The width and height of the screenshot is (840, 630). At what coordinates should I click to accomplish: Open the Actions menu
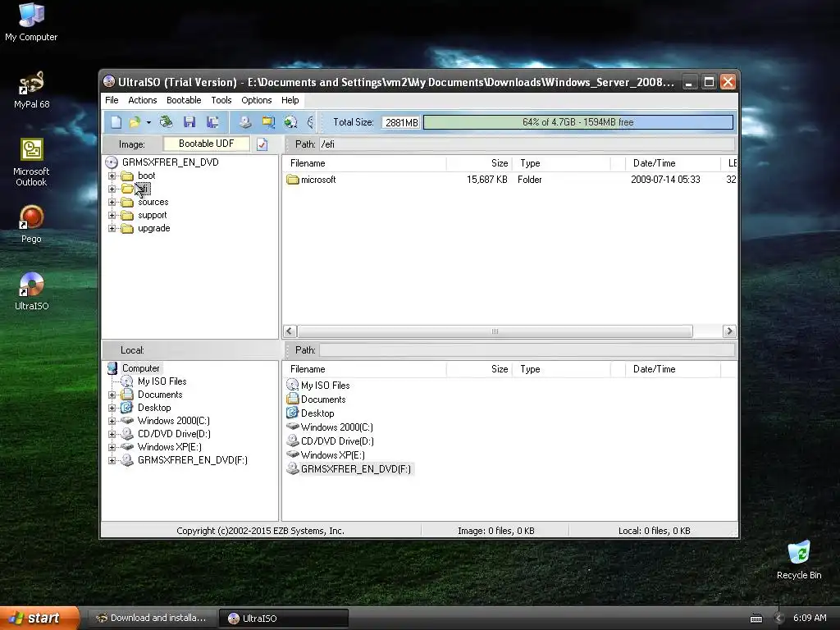click(x=143, y=100)
